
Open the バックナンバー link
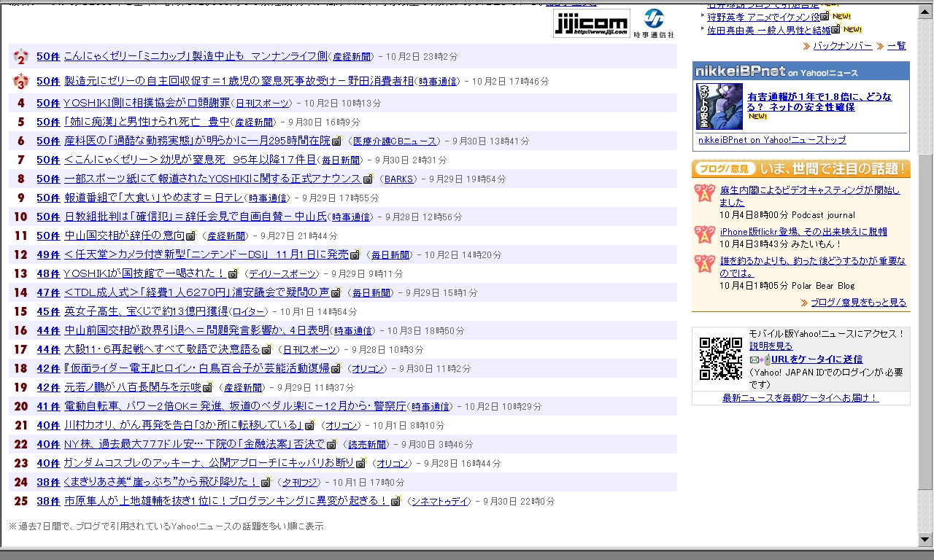842,45
